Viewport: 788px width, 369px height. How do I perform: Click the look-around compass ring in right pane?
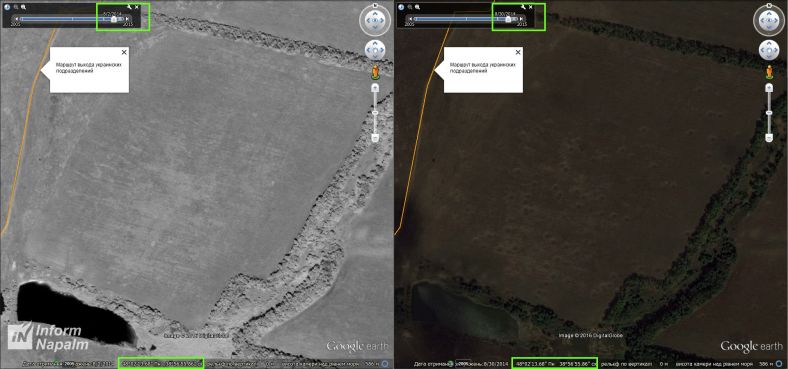click(769, 20)
